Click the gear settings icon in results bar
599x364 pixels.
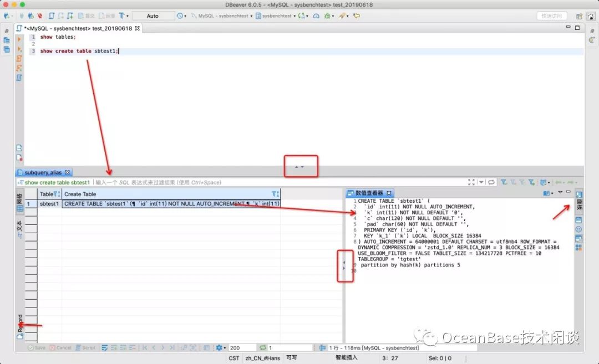click(219, 347)
